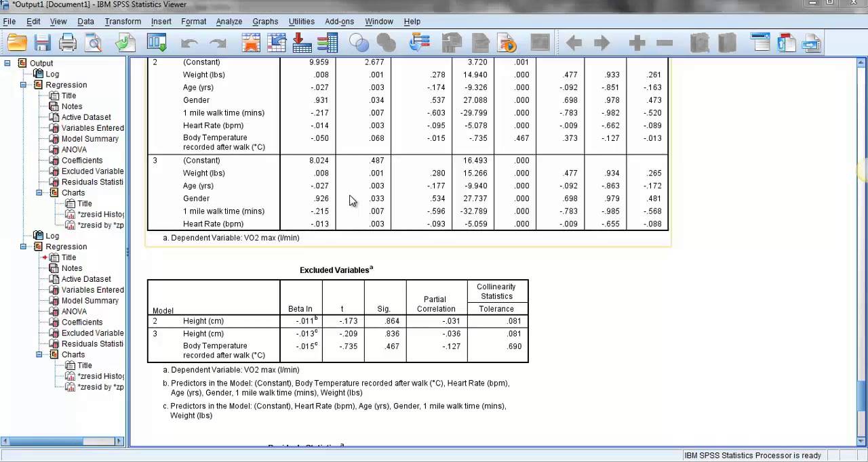
Task: Click the viewer's vertical scroll down arrow
Action: pyautogui.click(x=862, y=440)
